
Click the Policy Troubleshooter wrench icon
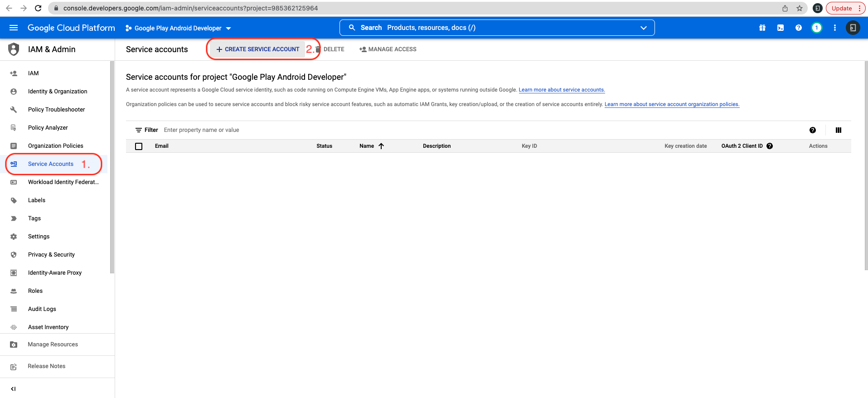pos(14,109)
